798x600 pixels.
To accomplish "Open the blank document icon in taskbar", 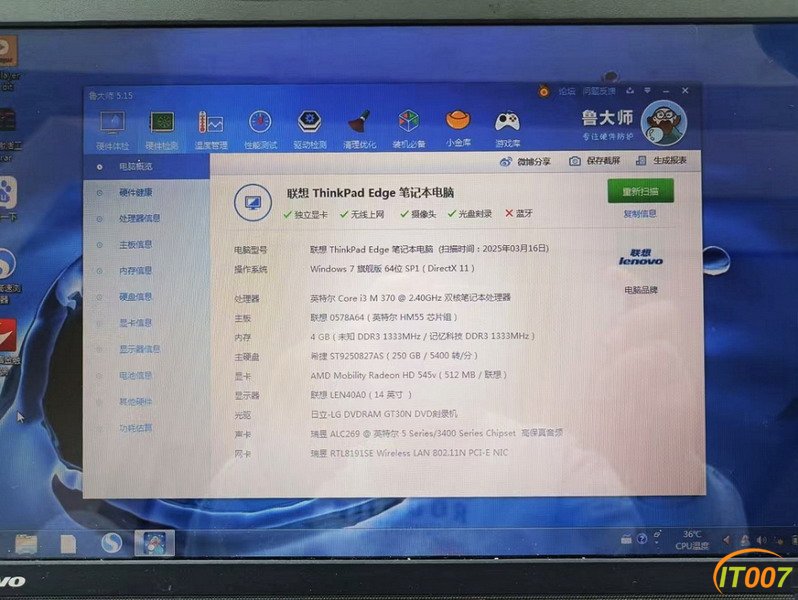I will tap(68, 543).
